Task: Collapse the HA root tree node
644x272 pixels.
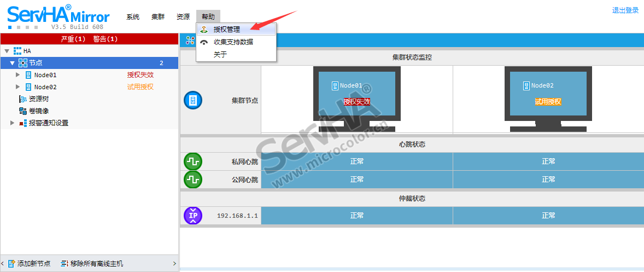Action: [x=7, y=51]
